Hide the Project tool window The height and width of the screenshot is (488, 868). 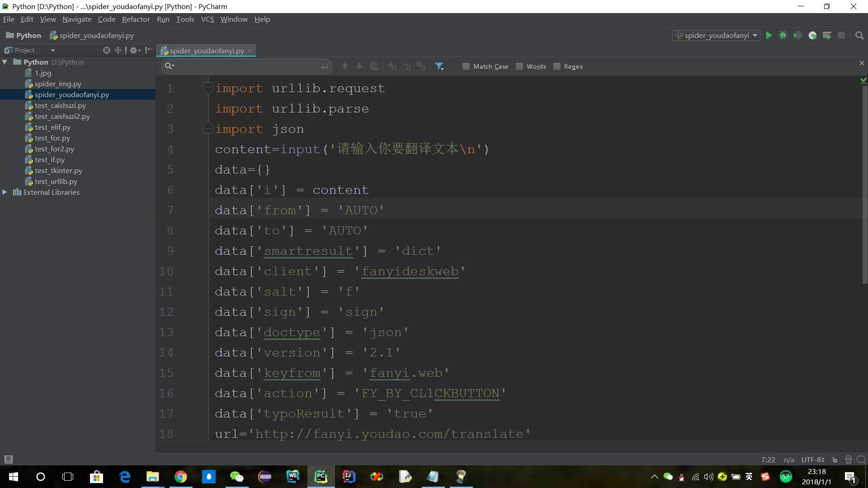pyautogui.click(x=148, y=50)
